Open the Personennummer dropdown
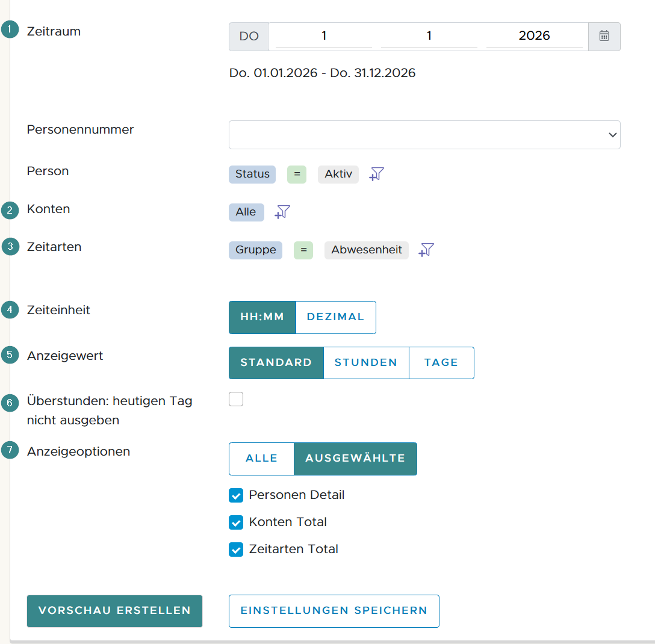The width and height of the screenshot is (655, 644). tap(424, 135)
